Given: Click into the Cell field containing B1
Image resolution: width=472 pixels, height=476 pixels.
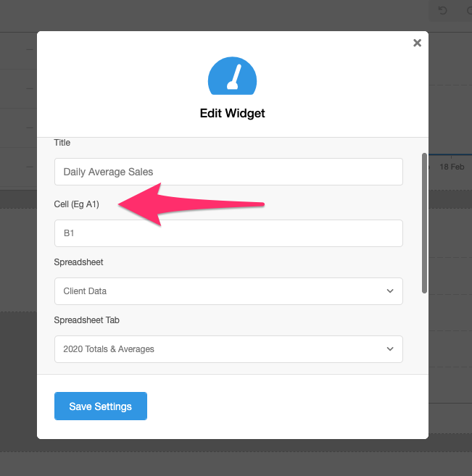Looking at the screenshot, I should pyautogui.click(x=228, y=233).
